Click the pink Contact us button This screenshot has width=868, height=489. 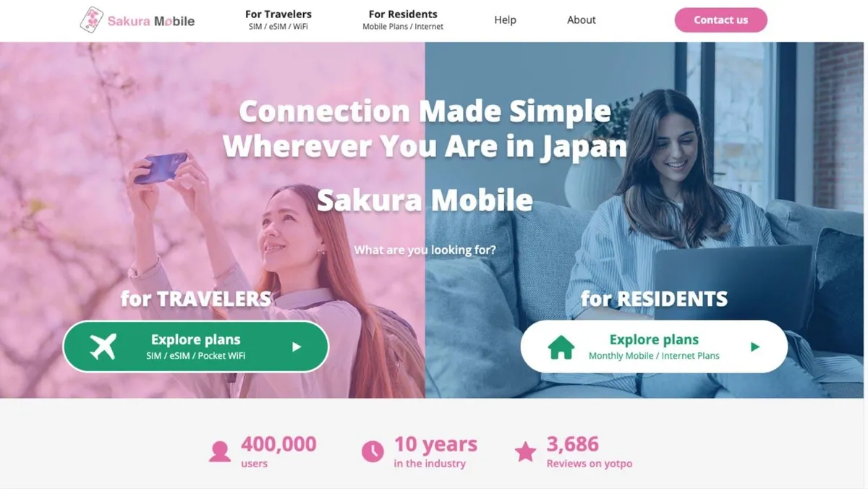coord(721,20)
